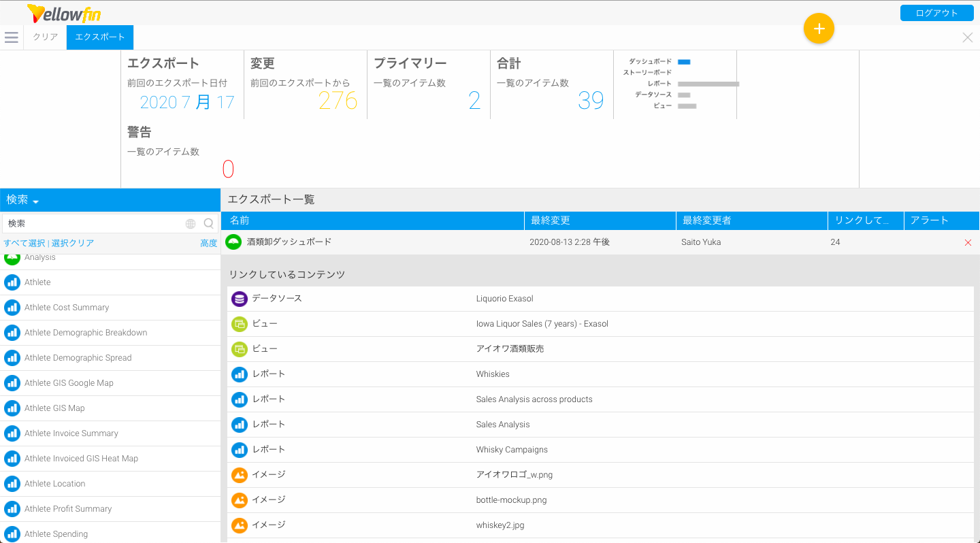Screen dimensions: 980x543
Task: Click the ログアウト button
Action: pos(936,13)
